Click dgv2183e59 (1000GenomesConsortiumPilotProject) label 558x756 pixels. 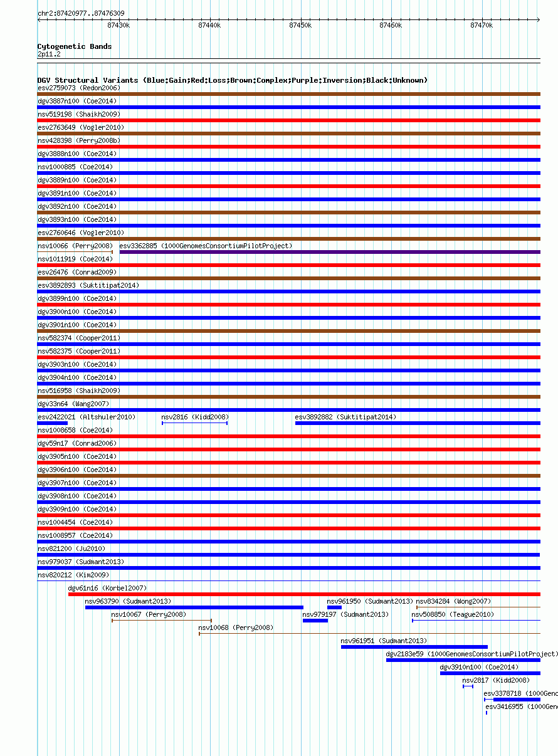click(x=471, y=654)
